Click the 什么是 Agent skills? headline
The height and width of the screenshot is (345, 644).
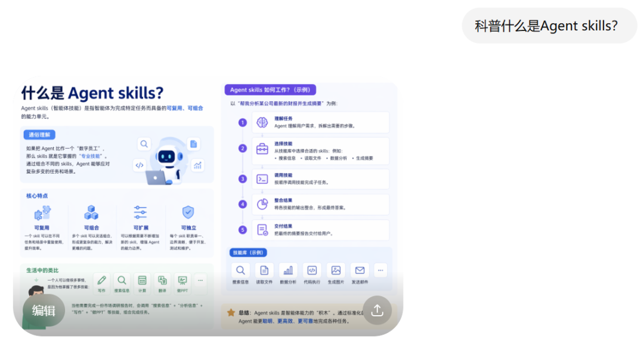[x=92, y=93]
